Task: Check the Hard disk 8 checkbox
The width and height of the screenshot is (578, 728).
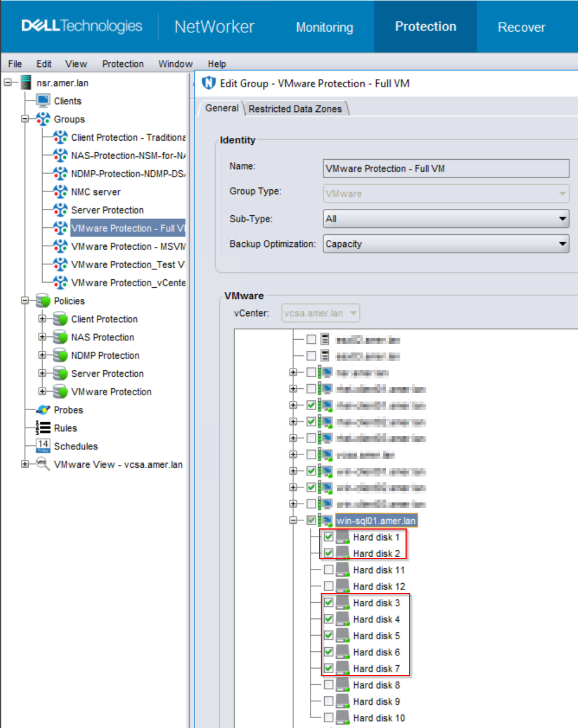Action: tap(328, 685)
